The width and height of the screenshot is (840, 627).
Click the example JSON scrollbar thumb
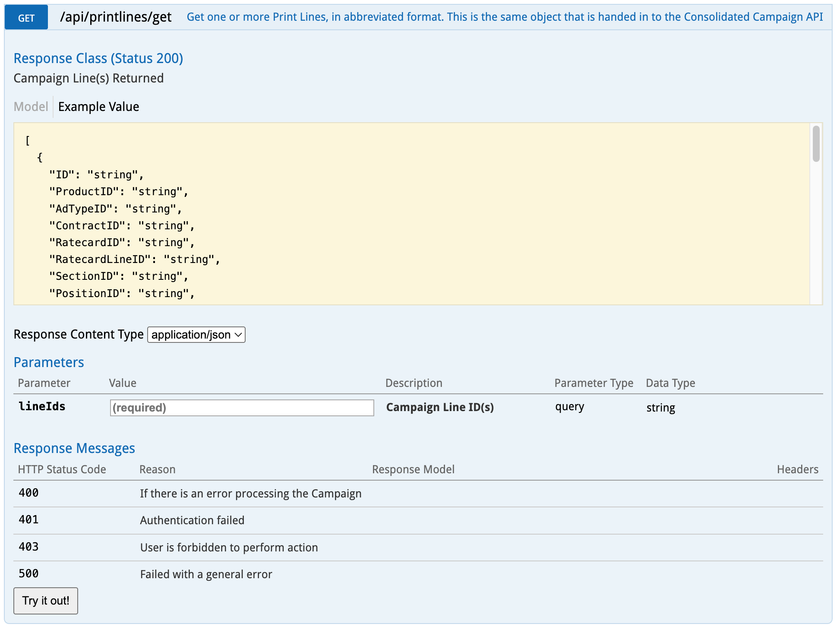point(815,144)
